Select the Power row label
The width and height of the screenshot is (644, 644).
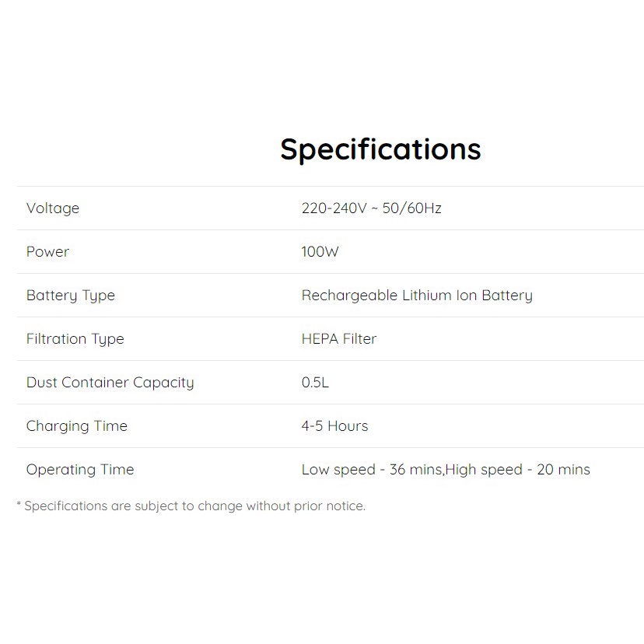pyautogui.click(x=47, y=252)
